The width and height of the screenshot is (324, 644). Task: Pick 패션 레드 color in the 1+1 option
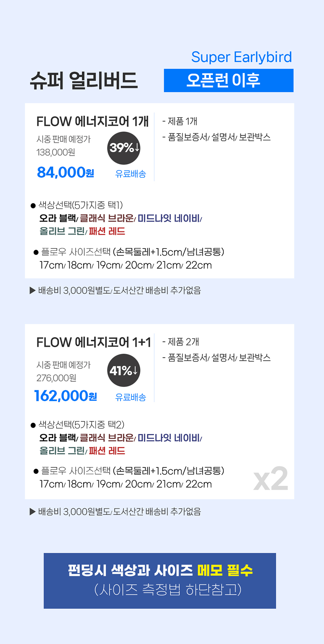click(107, 451)
